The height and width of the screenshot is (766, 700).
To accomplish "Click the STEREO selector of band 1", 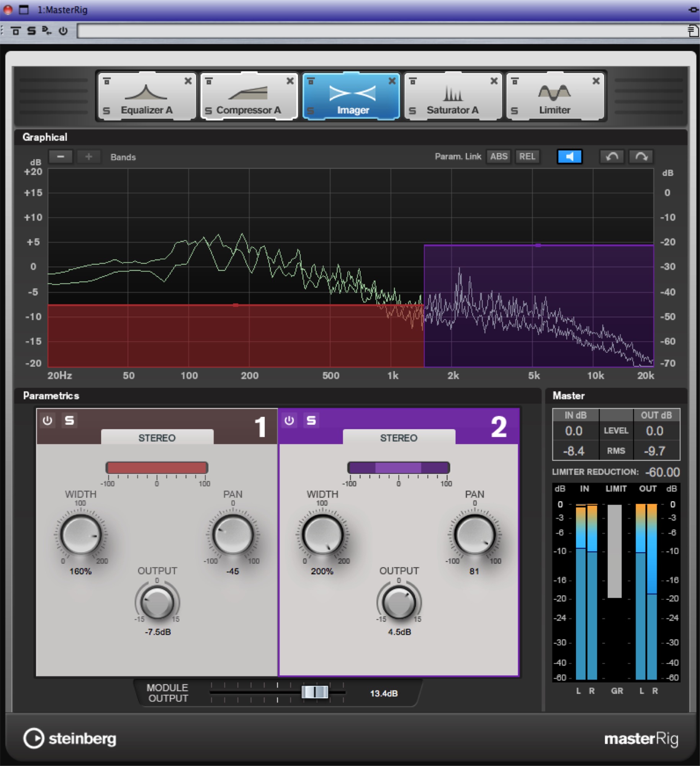I will [157, 437].
